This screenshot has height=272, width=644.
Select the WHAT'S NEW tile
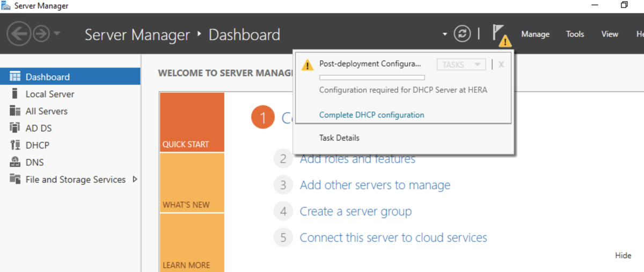[x=192, y=183]
